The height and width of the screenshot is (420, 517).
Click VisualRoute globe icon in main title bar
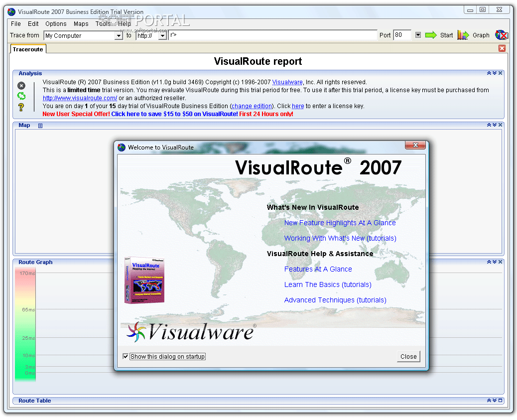tap(11, 12)
